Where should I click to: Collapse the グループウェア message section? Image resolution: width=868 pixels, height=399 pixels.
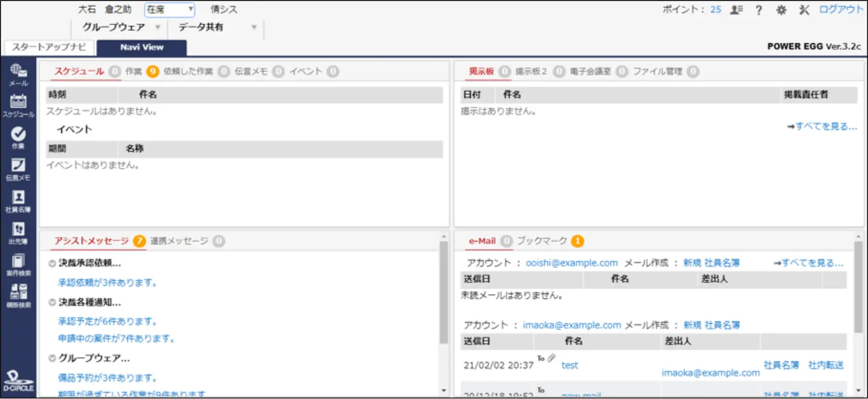(x=52, y=358)
